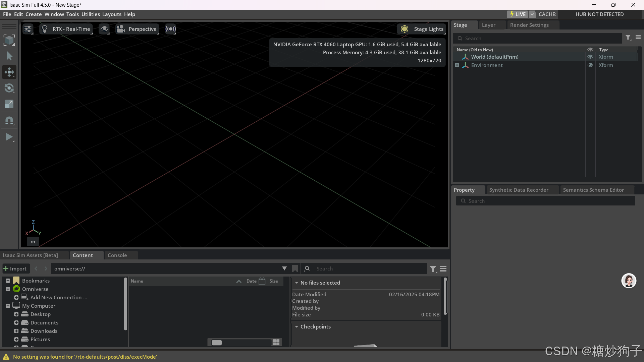Screen dimensions: 644x362
Task: Open the Utilities menu
Action: tap(91, 14)
